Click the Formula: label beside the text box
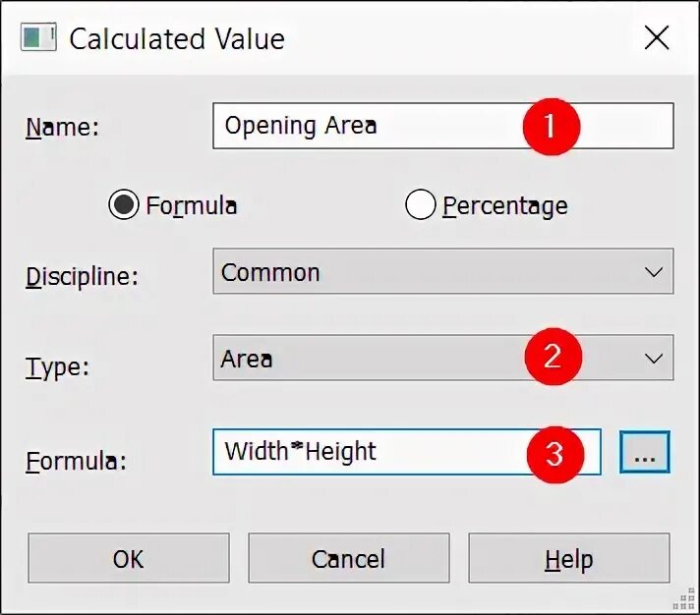This screenshot has width=700, height=615. coord(77,461)
